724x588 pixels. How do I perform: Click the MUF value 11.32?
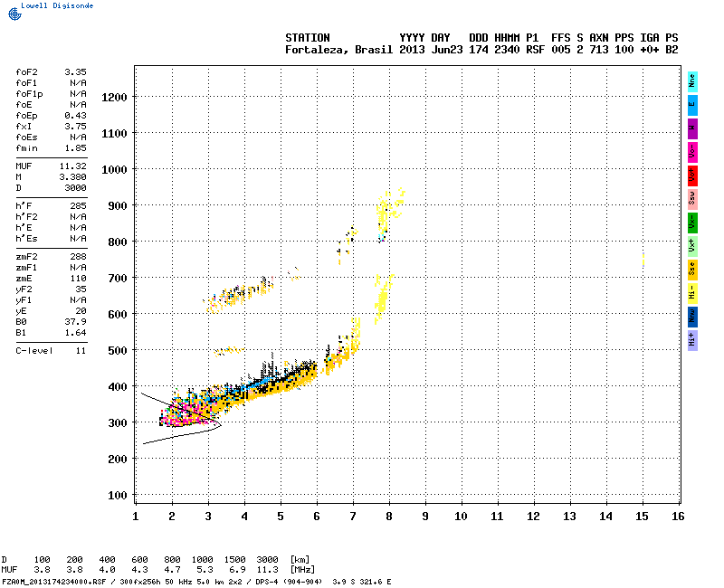click(73, 166)
